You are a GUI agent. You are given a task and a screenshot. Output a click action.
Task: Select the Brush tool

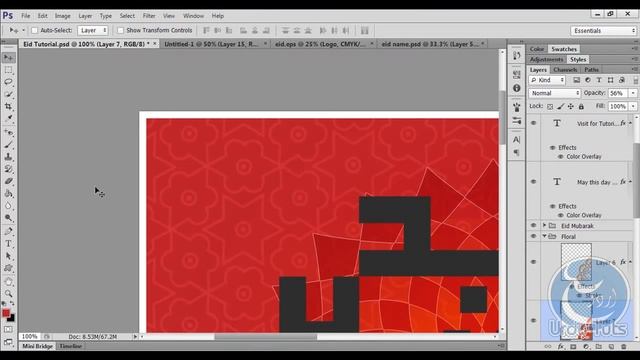[8, 145]
